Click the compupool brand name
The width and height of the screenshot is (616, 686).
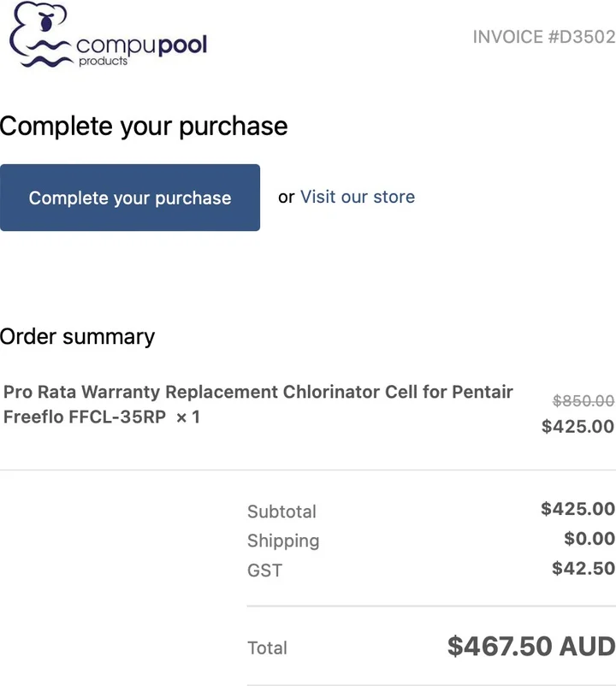pyautogui.click(x=141, y=44)
